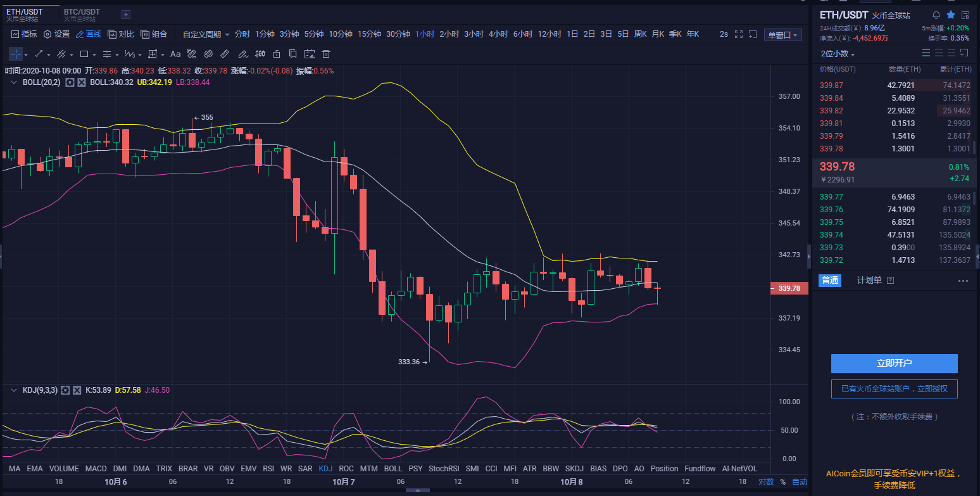The image size is (980, 496).
Task: Switch to BTC/USDT chart tab
Action: (82, 15)
